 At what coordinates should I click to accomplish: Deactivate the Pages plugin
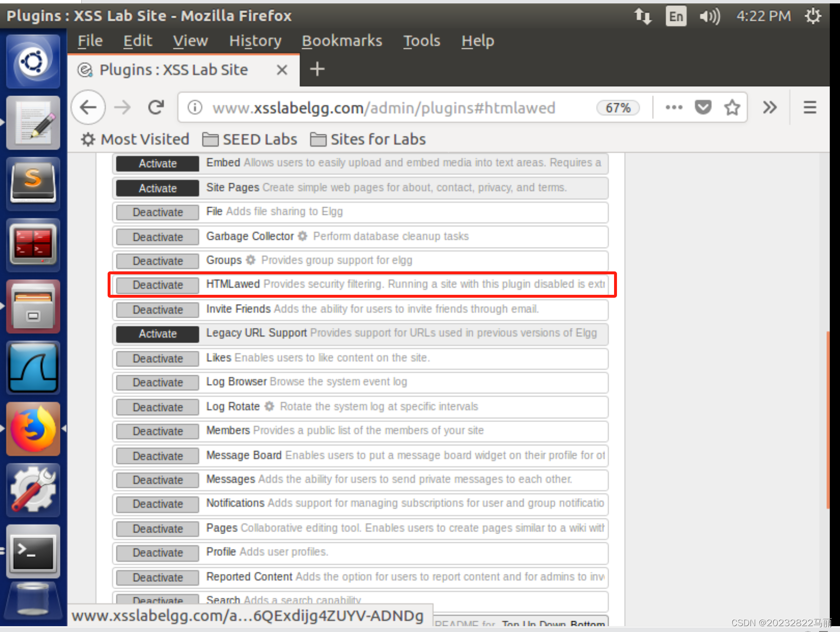coord(158,528)
